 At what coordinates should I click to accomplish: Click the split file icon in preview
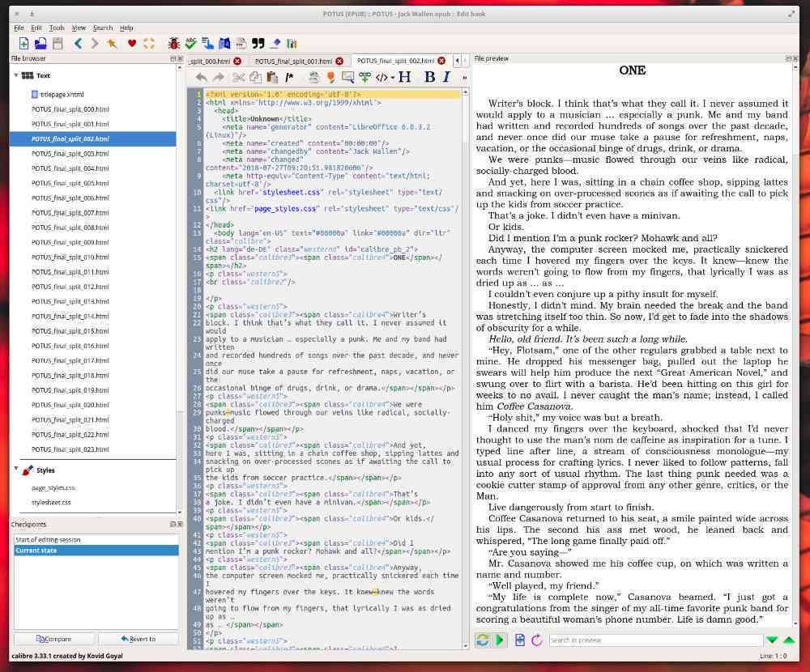pyautogui.click(x=520, y=640)
